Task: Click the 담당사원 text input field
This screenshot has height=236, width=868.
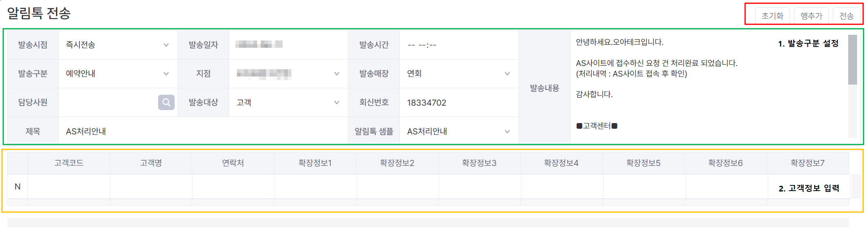Action: [108, 102]
